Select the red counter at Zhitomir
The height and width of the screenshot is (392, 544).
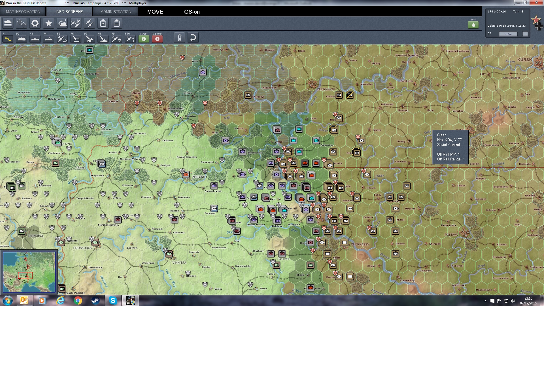pos(186,174)
